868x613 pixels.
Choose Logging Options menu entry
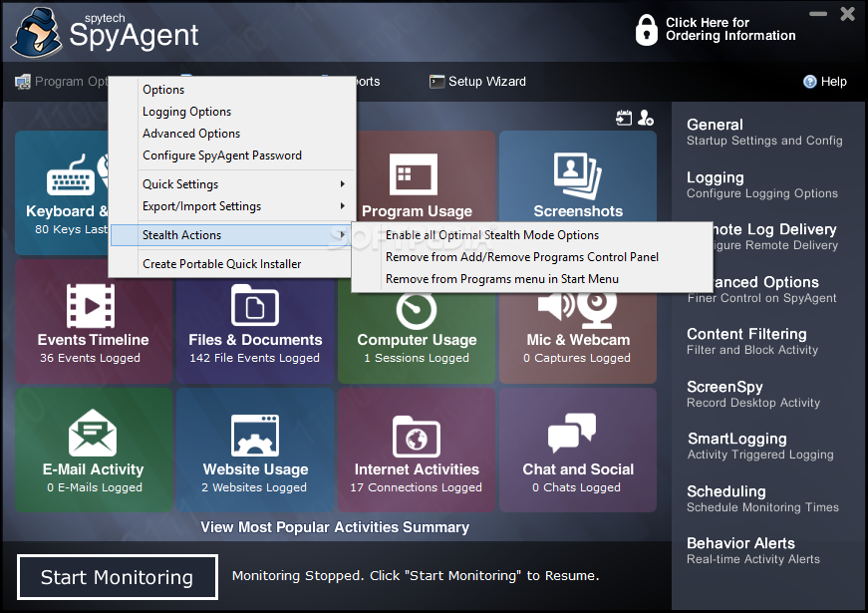[x=232, y=112]
